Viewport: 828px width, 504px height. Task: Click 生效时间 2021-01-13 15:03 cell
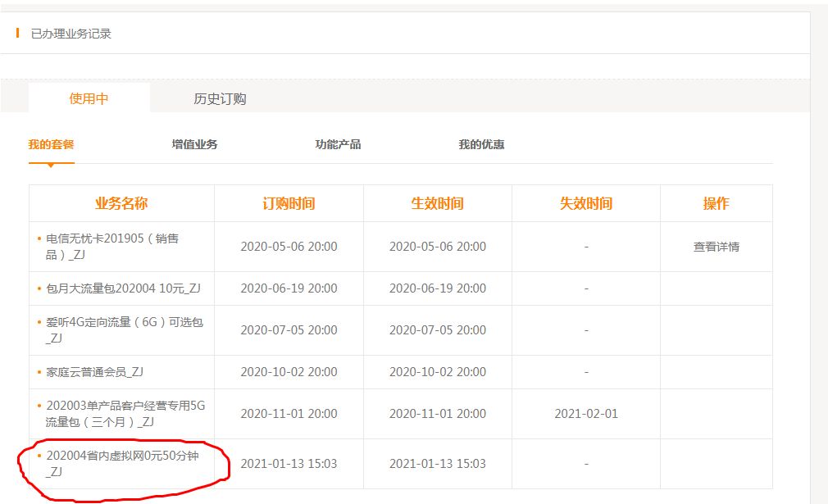(x=438, y=463)
